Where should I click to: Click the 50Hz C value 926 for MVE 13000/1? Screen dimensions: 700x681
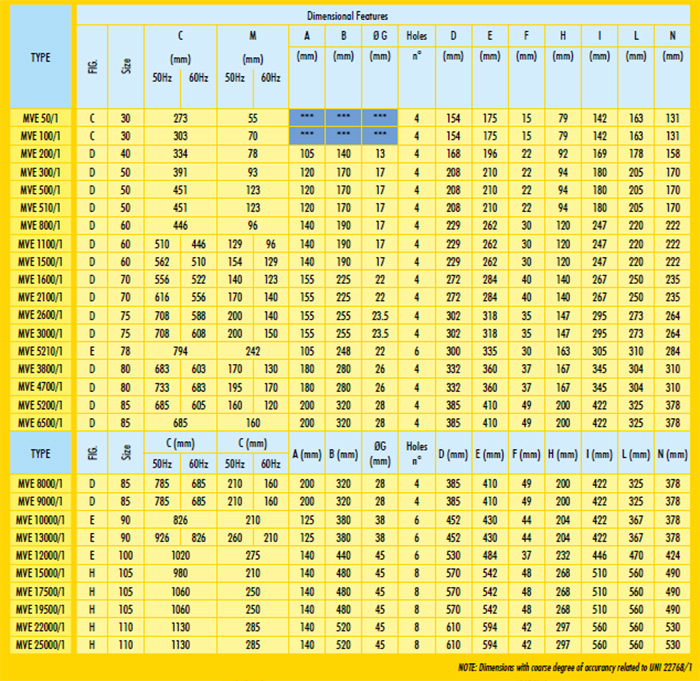[162, 538]
